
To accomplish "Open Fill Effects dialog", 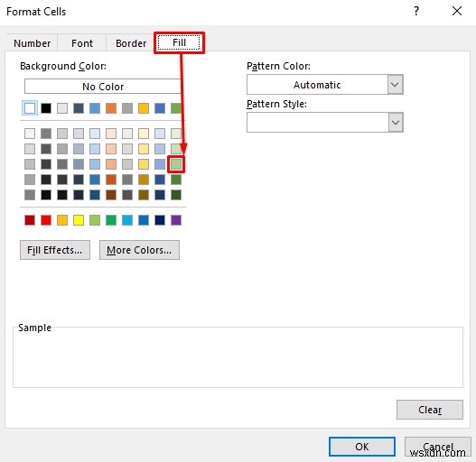I will coord(55,250).
